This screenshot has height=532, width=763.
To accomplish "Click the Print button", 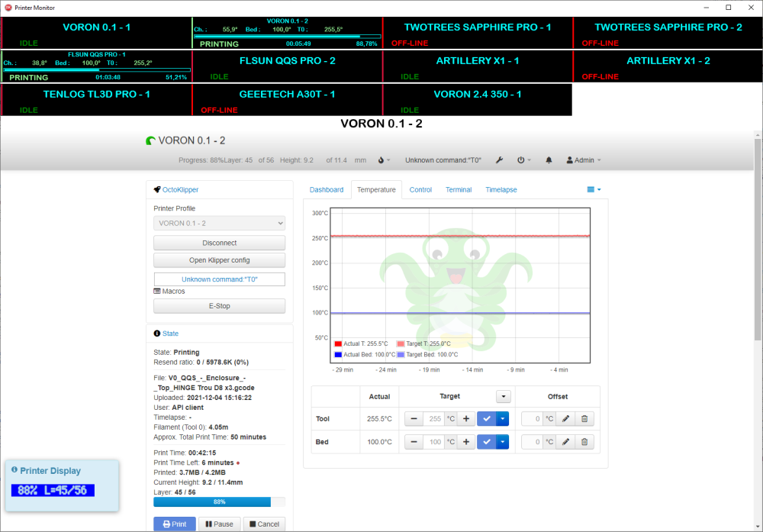I will coord(175,524).
